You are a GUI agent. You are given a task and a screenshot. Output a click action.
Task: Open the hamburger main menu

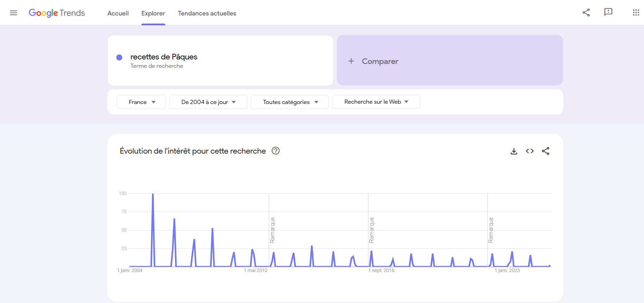pos(13,13)
